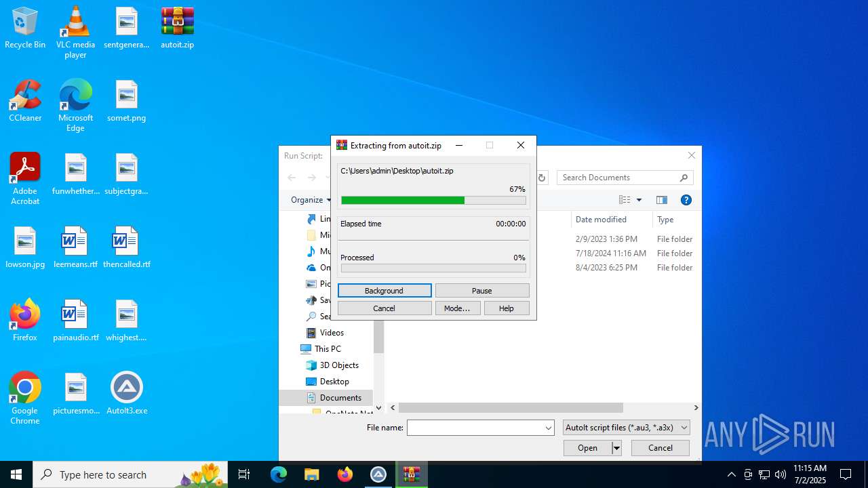Click the taskbar search box
The width and height of the screenshot is (868, 488).
pyautogui.click(x=130, y=474)
